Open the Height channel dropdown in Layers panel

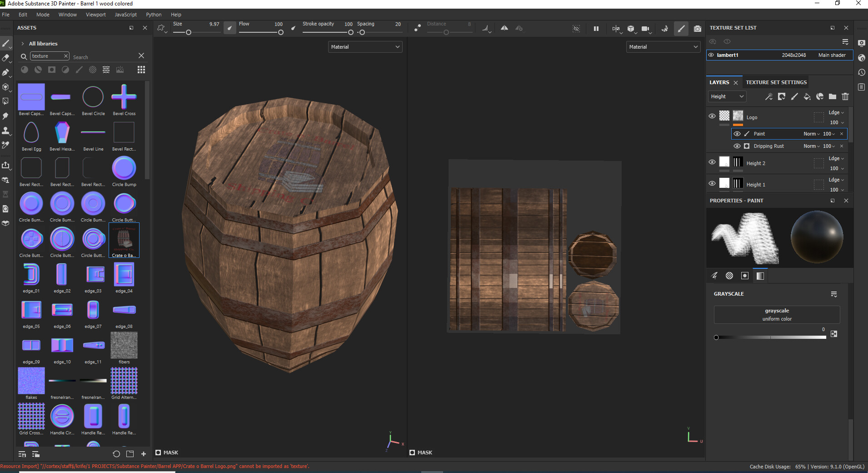click(x=727, y=96)
